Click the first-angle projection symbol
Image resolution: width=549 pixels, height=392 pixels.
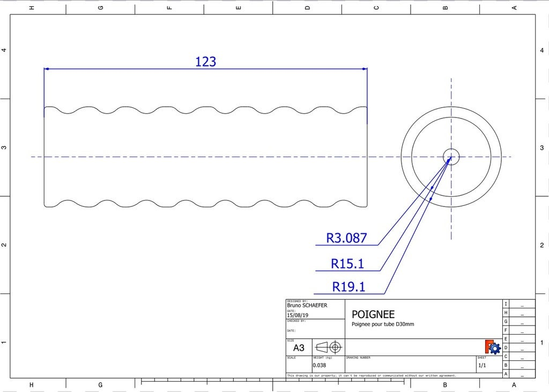(x=328, y=347)
